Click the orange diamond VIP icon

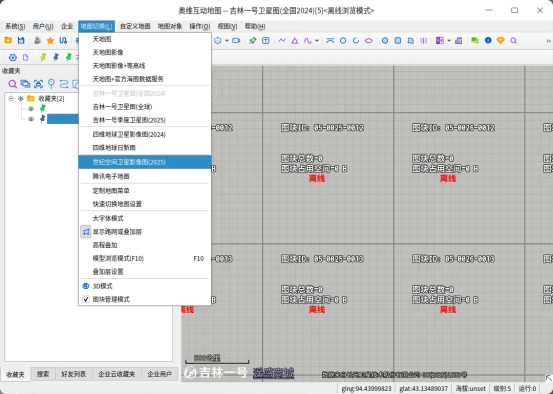coord(500,41)
